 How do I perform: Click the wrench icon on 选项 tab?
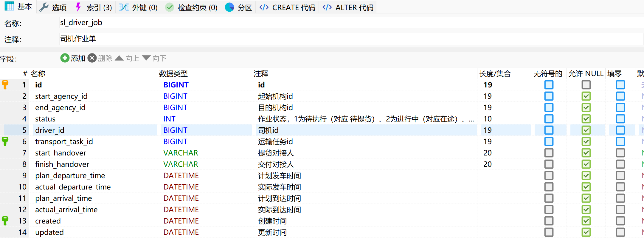tap(44, 7)
